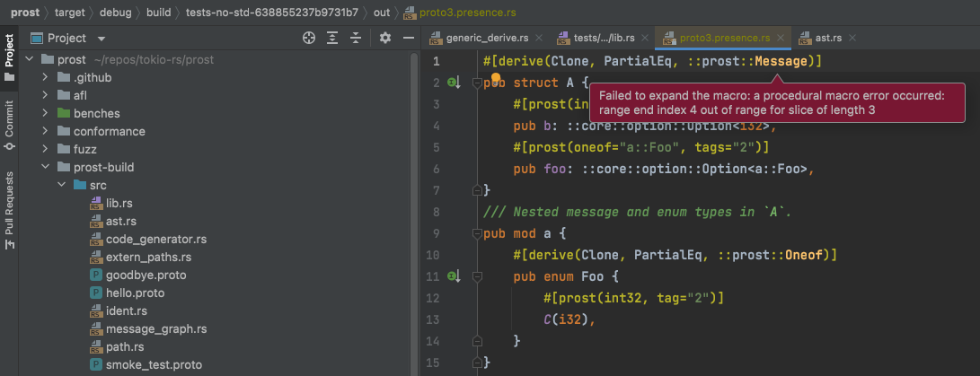Click the C(i32) variant on line 13
This screenshot has height=376, width=980.
point(566,319)
